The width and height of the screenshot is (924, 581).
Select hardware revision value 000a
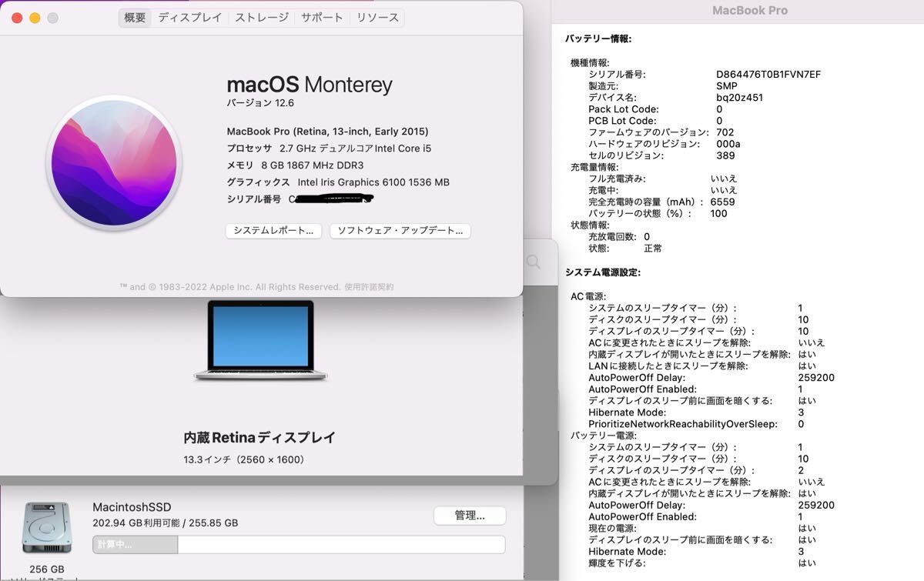728,144
